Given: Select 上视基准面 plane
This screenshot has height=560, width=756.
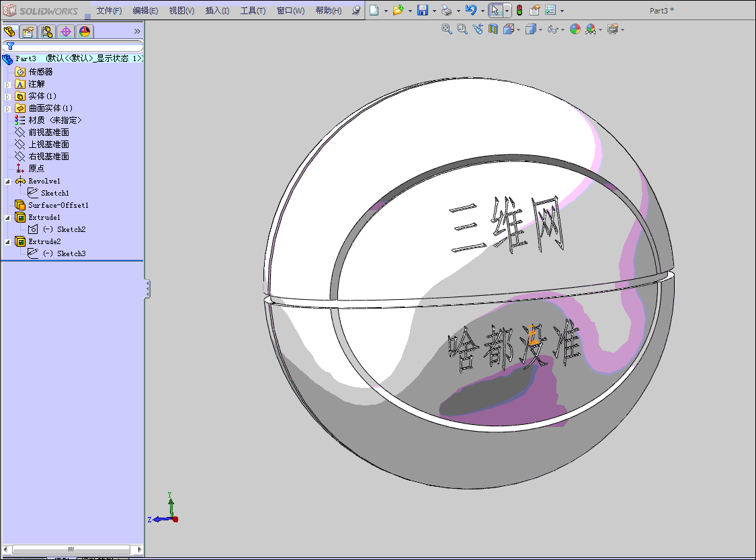Looking at the screenshot, I should [48, 145].
